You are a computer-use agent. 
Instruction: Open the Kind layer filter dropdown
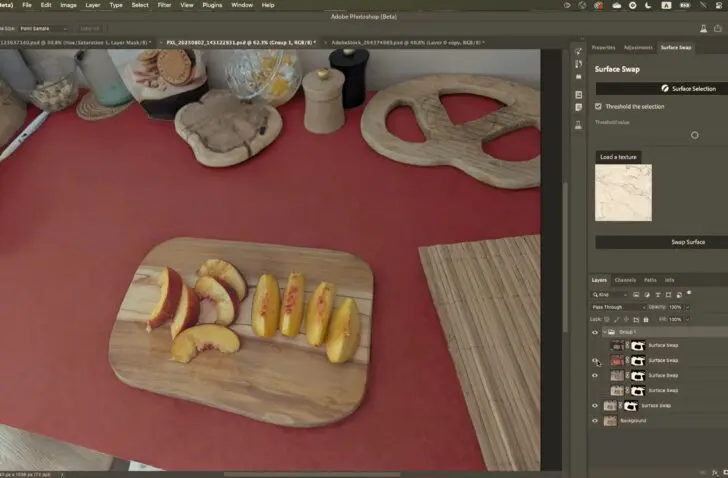click(x=610, y=295)
